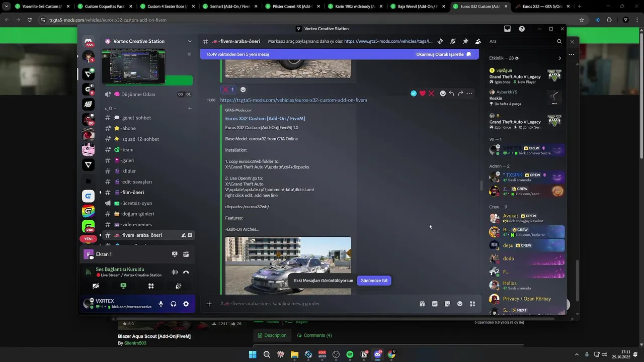The width and height of the screenshot is (644, 362).
Task: Show pinned messages pin icon
Action: (x=465, y=41)
